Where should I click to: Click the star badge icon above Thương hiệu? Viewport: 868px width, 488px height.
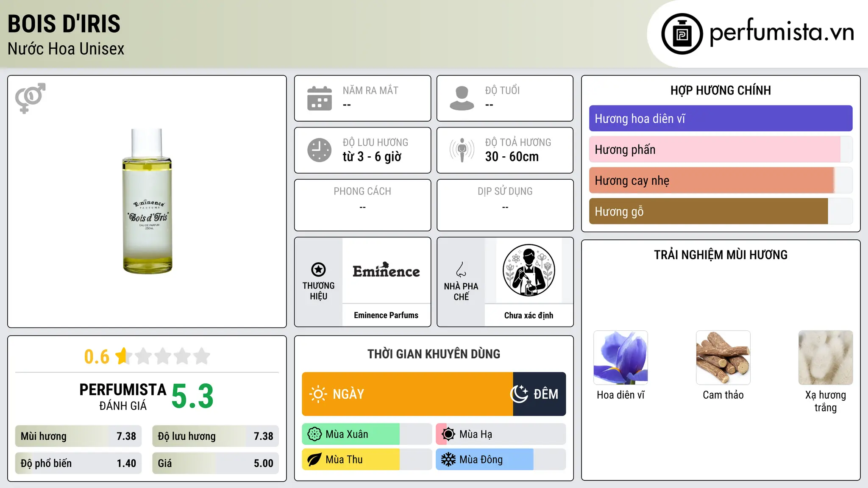318,269
